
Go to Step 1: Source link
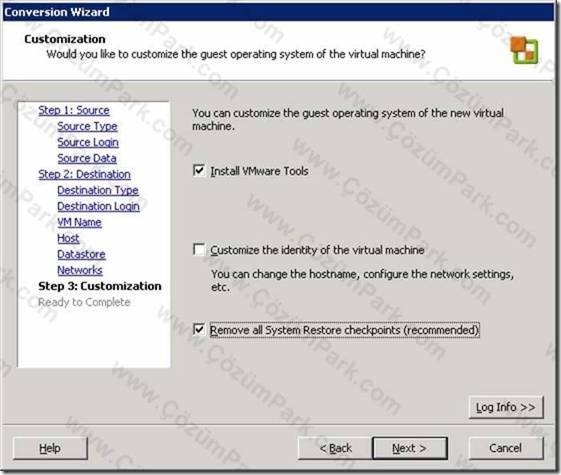click(74, 110)
